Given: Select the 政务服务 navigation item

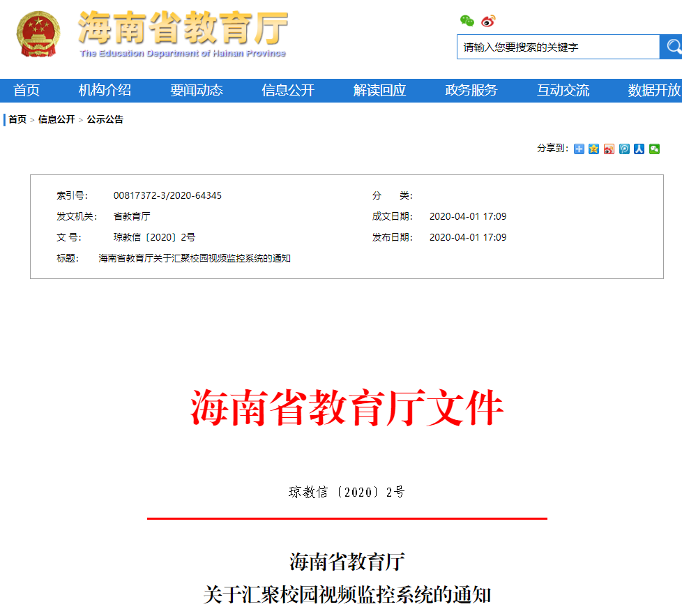Looking at the screenshot, I should click(x=471, y=91).
